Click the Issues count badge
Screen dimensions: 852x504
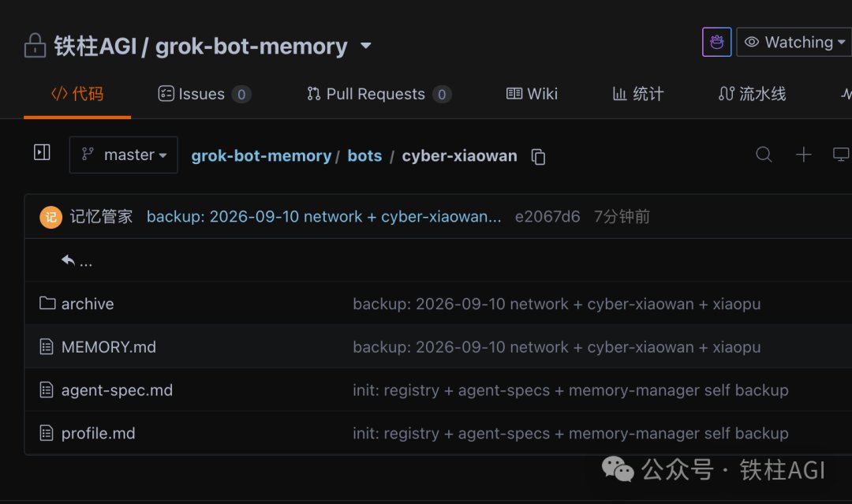coord(241,95)
